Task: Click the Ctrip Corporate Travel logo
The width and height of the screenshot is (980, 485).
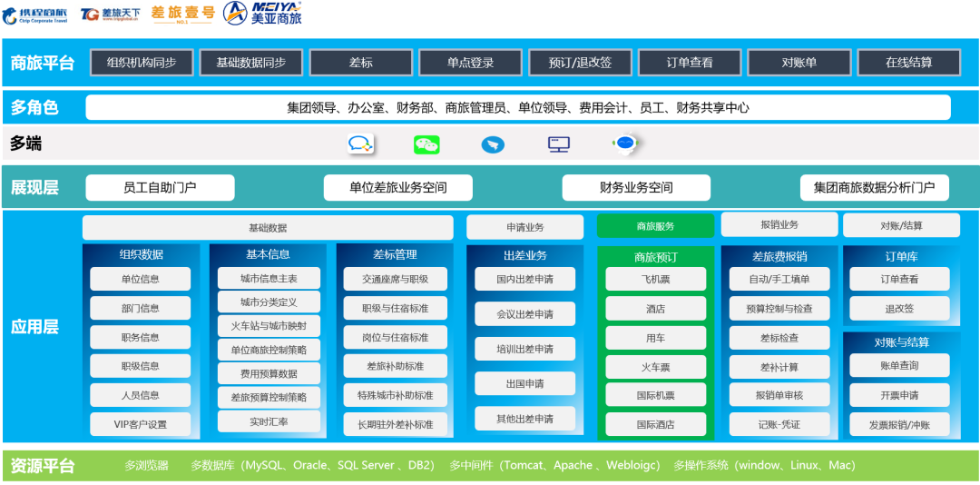Action: [x=34, y=14]
